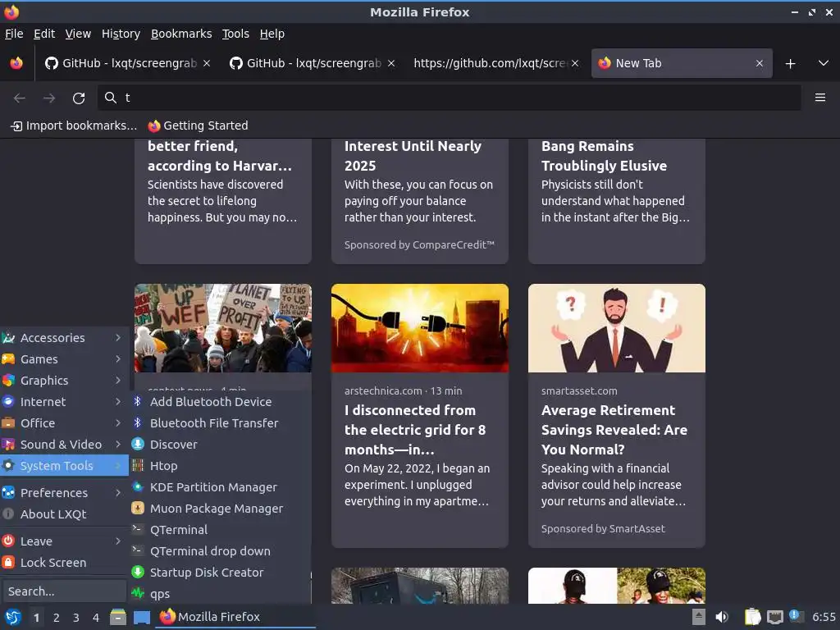Launch KDE Partition Manager
Screen dimensions: 840x630
tap(220, 487)
